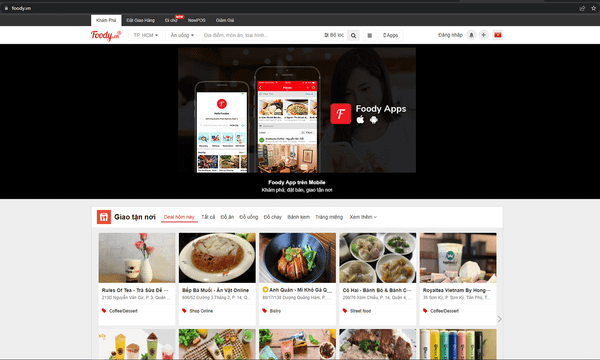This screenshot has height=360, width=600.
Task: Click the Foody.vn logo
Action: (x=106, y=35)
